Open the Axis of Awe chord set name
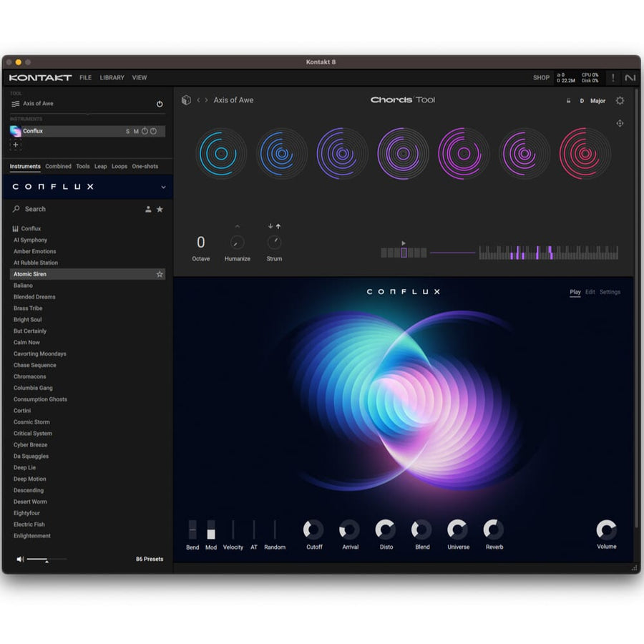Viewport: 644px width, 644px height. (x=233, y=100)
